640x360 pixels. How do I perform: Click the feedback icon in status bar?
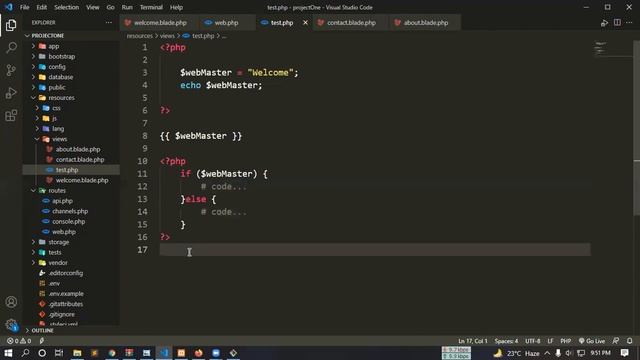(616, 341)
